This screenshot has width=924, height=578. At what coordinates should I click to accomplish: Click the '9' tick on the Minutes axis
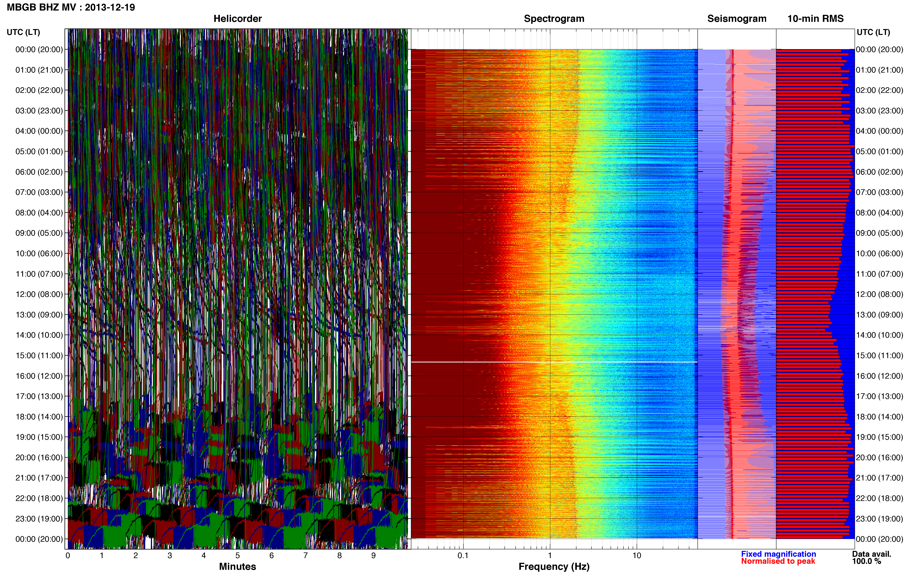pyautogui.click(x=373, y=555)
